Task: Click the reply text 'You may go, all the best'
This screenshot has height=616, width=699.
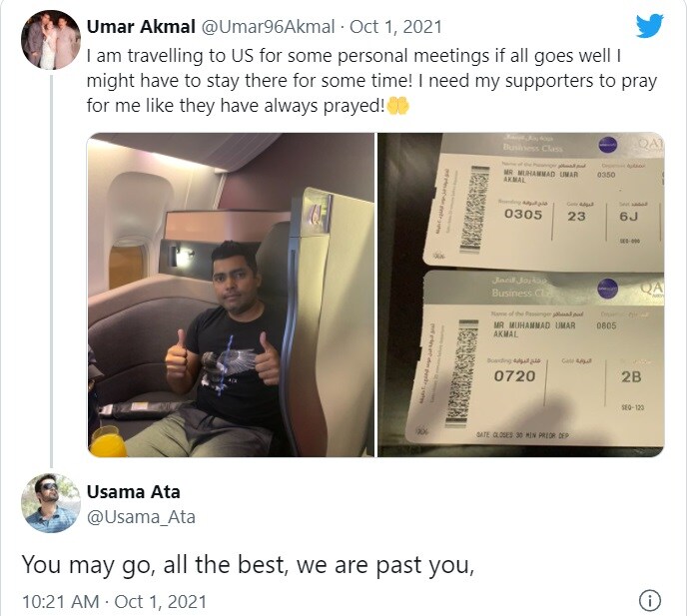Action: tap(153, 565)
